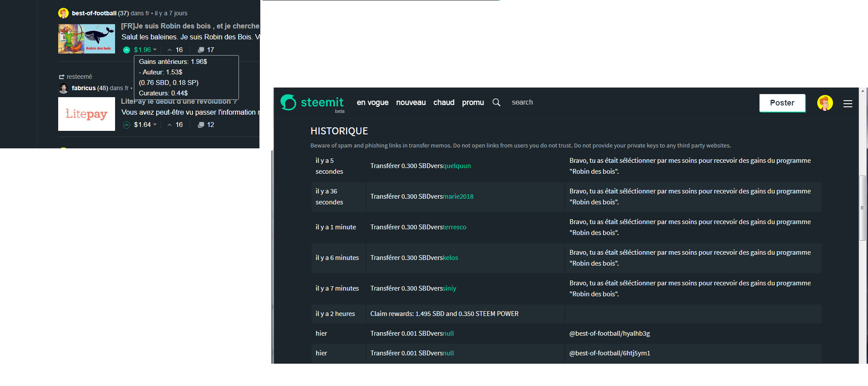Select the '@best-of-football/6htj5ym1' memo text
The width and height of the screenshot is (868, 386).
coord(609,353)
